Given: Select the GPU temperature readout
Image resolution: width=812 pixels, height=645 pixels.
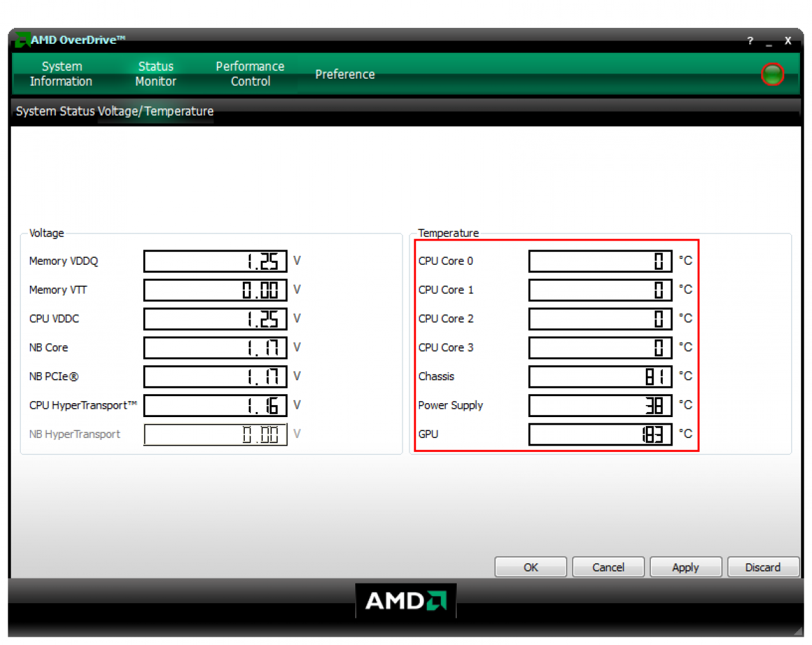Looking at the screenshot, I should 600,434.
